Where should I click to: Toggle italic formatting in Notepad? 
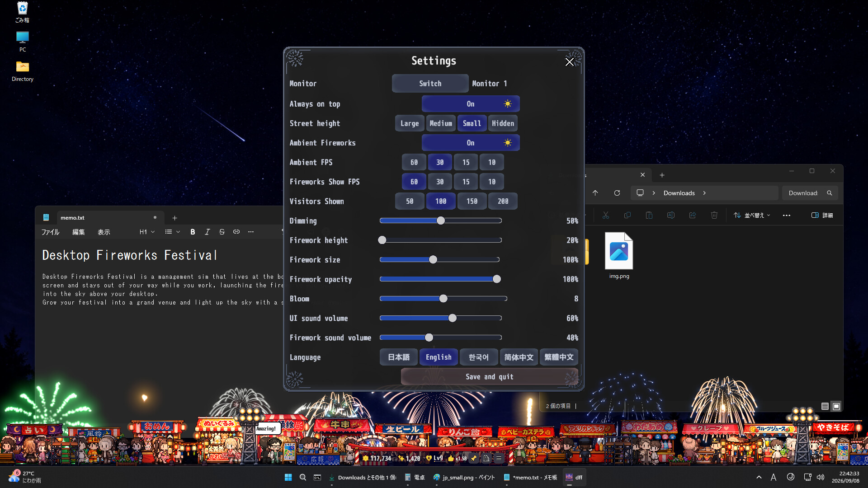(x=207, y=232)
